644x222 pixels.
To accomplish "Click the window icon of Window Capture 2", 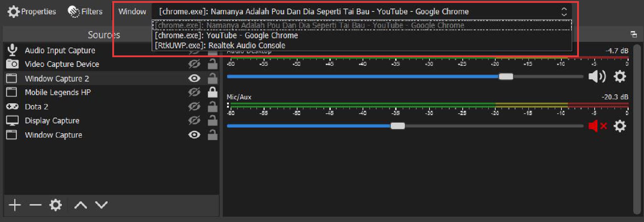I will (12, 78).
